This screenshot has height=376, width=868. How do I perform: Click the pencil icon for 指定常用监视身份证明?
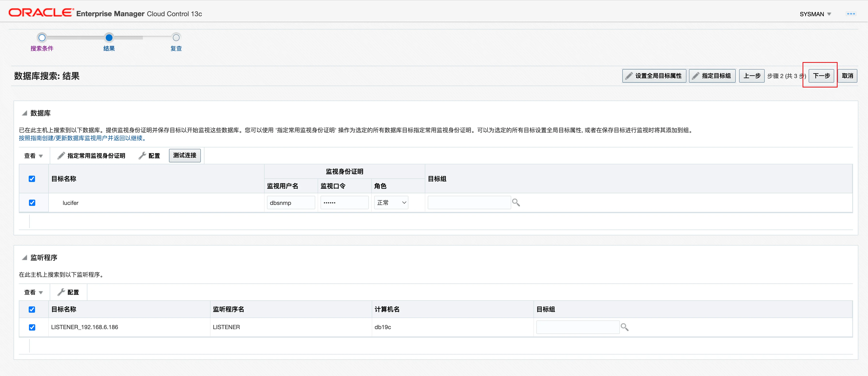pyautogui.click(x=61, y=155)
